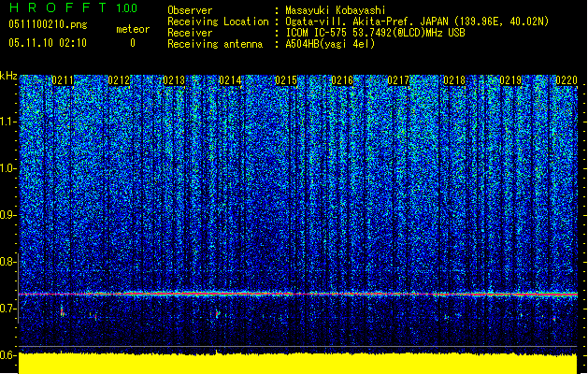Select the filename 0511100210.png
Viewport: 588px width, 374px height.
(x=48, y=24)
